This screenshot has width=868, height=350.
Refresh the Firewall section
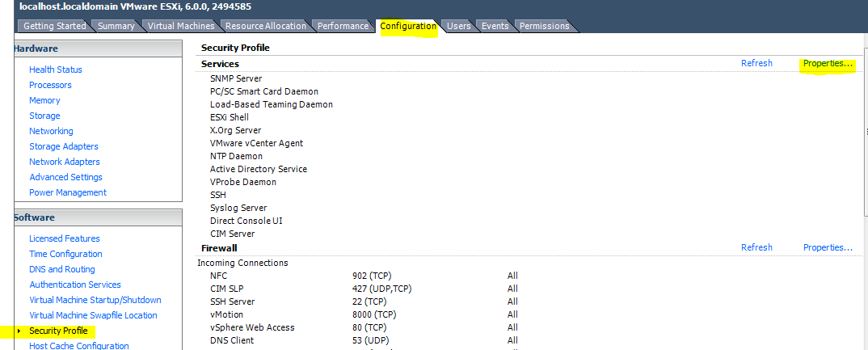[x=756, y=247]
